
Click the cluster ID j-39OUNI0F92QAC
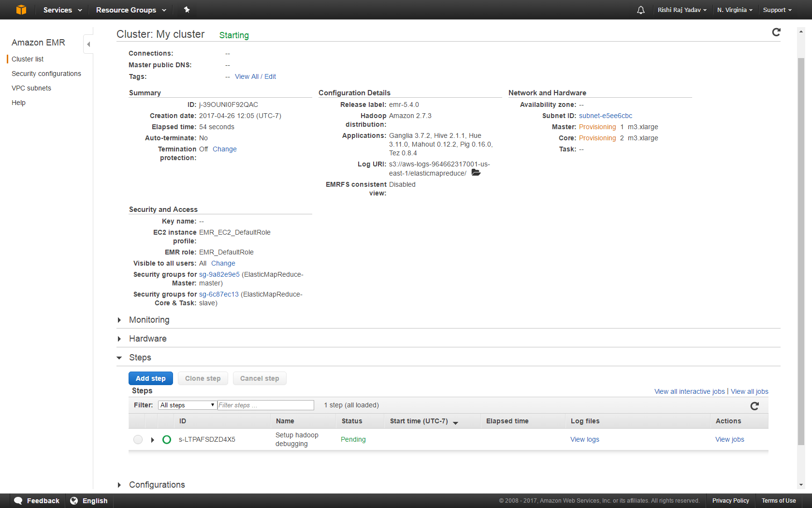pyautogui.click(x=229, y=105)
